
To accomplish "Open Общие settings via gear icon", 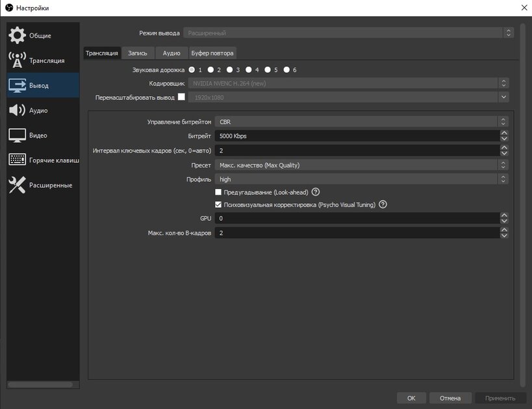I will point(18,35).
